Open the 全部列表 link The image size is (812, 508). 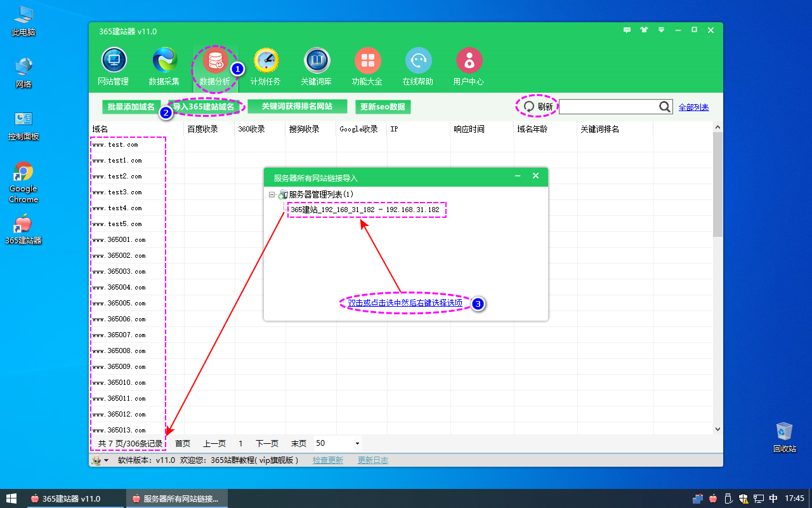(x=693, y=107)
